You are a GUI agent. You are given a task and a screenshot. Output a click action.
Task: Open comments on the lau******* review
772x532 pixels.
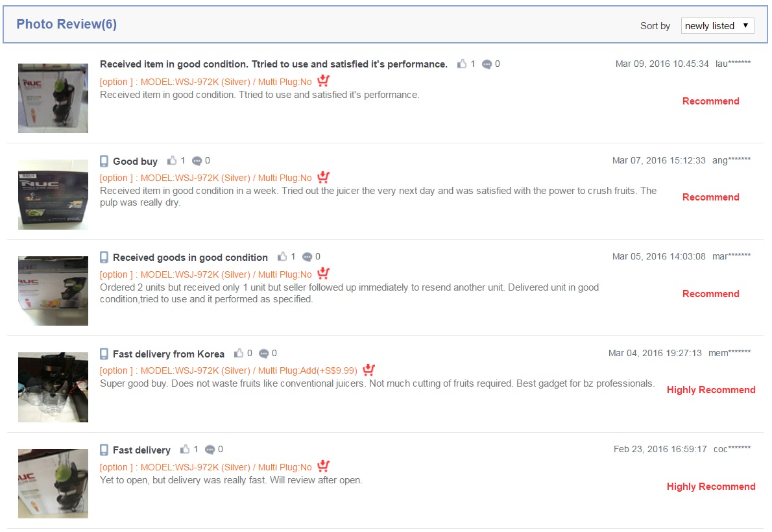487,64
